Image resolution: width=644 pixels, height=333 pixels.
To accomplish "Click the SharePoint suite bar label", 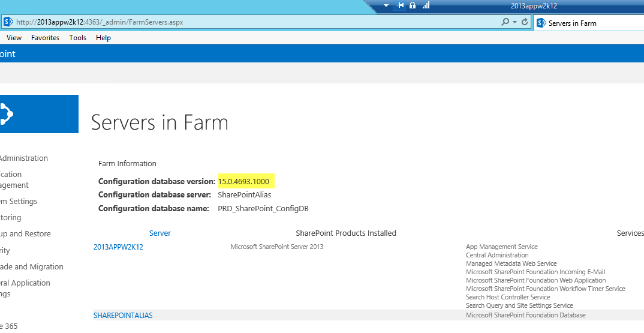I will tap(7, 54).
